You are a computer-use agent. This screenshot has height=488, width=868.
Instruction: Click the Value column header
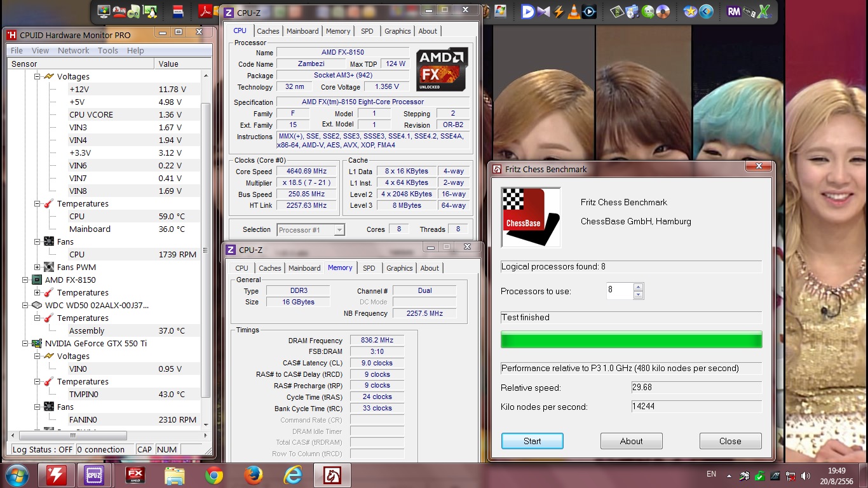pyautogui.click(x=183, y=64)
